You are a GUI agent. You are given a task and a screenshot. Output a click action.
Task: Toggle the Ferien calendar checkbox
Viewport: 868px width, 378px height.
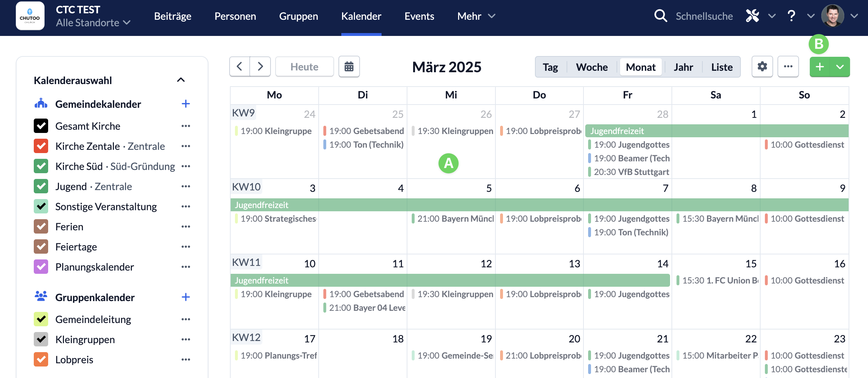pyautogui.click(x=41, y=226)
